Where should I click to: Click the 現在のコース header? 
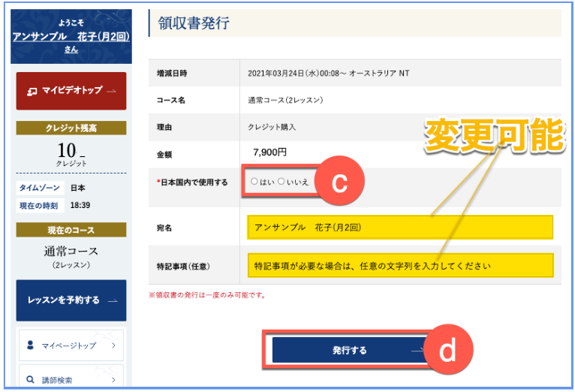click(x=71, y=229)
